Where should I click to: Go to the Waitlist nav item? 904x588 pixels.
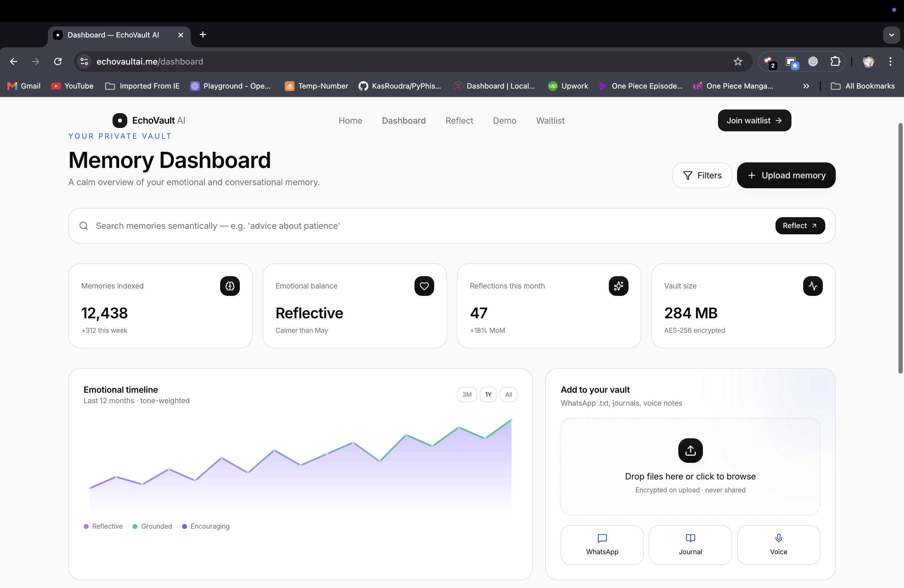coord(550,121)
